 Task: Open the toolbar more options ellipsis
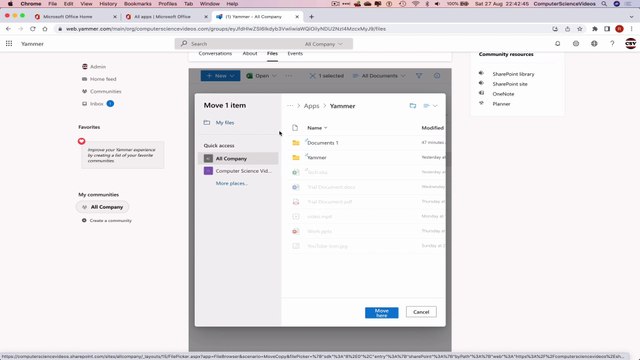[289, 76]
